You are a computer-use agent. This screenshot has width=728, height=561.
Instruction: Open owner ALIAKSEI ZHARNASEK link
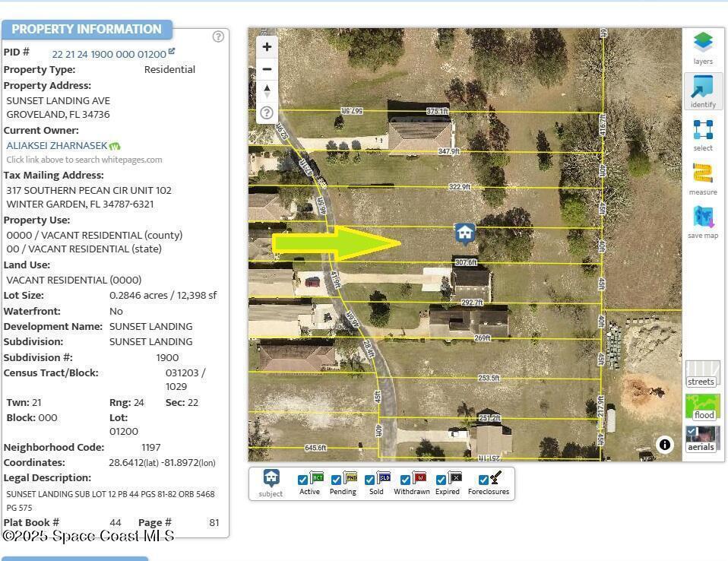point(57,145)
